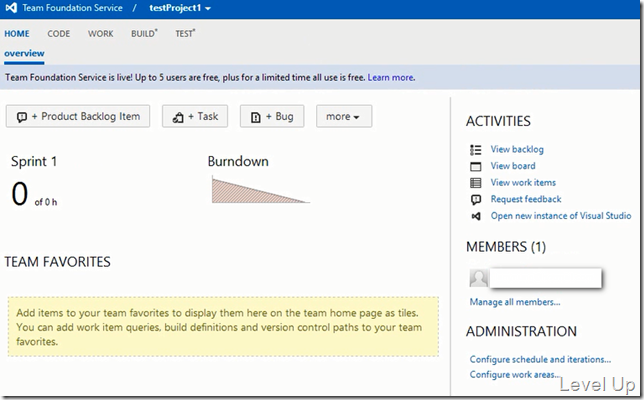The height and width of the screenshot is (400, 644).
Task: Open the BUILD tab
Action: (x=144, y=34)
